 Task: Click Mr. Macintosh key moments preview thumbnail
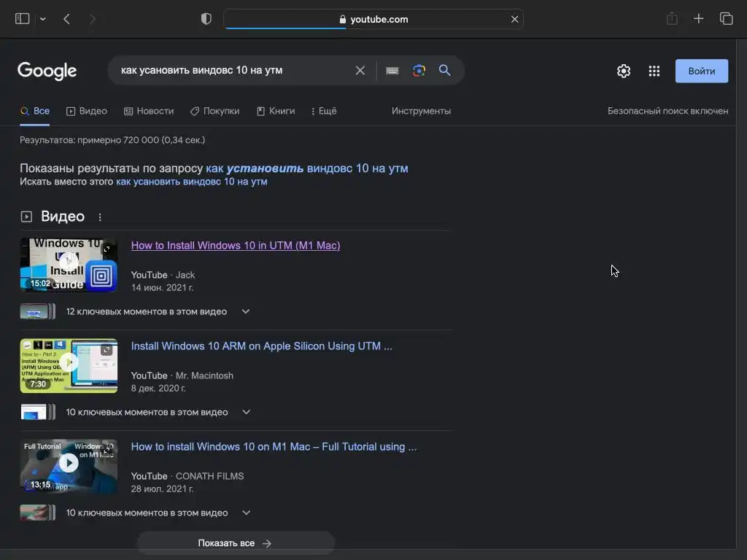pyautogui.click(x=38, y=412)
